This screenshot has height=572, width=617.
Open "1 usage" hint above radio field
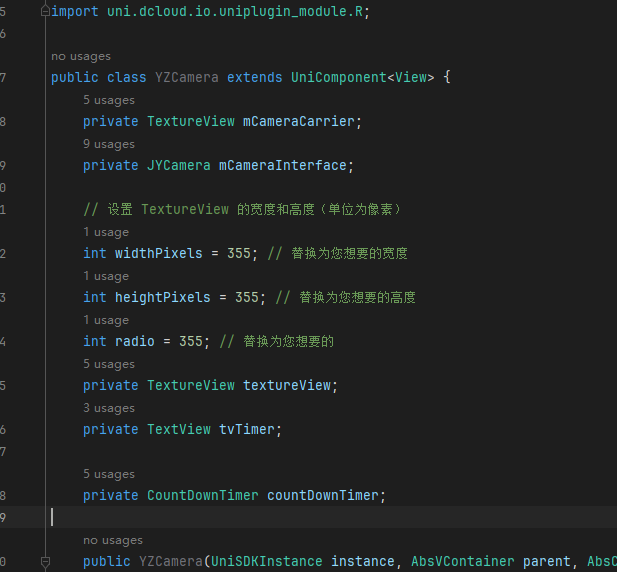coord(106,321)
